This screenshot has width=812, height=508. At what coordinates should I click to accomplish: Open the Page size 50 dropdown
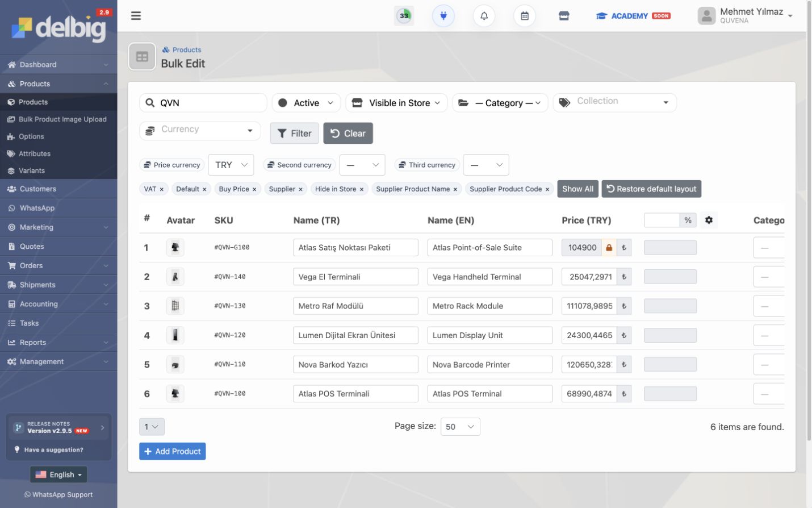pyautogui.click(x=461, y=427)
